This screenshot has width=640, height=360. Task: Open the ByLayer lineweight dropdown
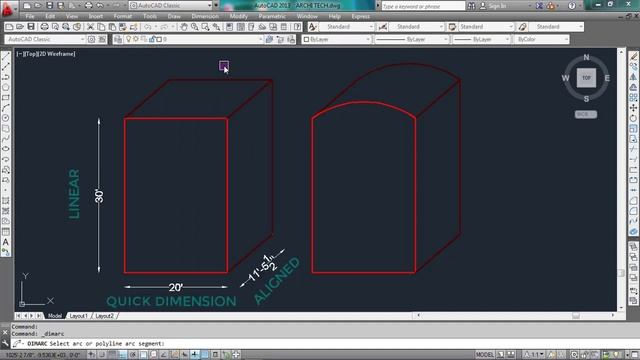point(481,39)
